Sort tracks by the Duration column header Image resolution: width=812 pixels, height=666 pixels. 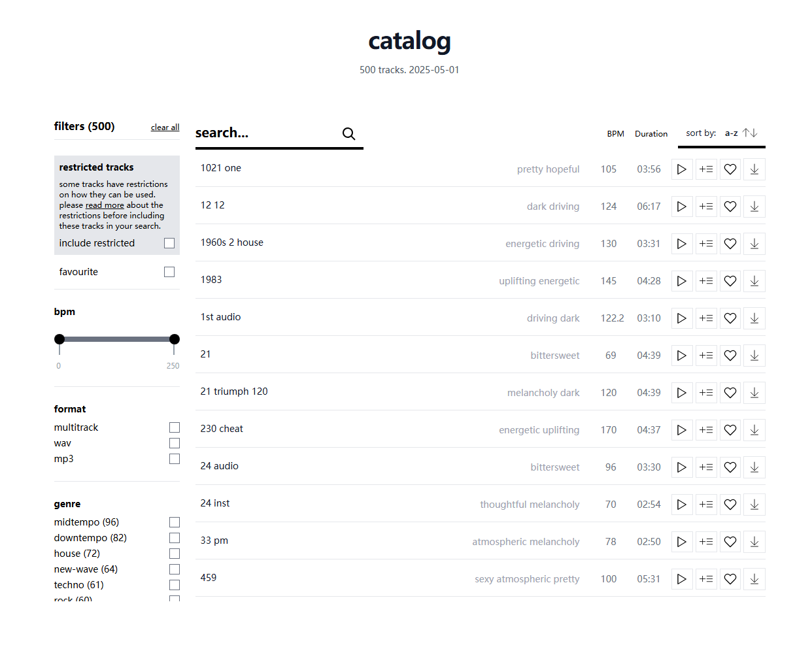(651, 134)
